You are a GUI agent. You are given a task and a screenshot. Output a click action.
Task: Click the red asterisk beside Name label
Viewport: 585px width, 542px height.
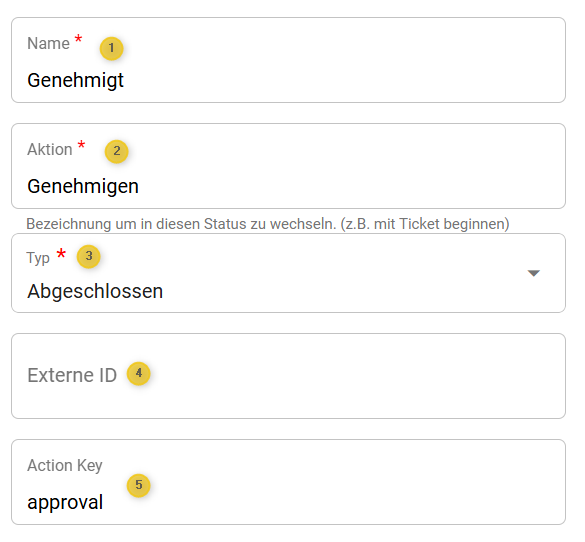click(x=78, y=39)
